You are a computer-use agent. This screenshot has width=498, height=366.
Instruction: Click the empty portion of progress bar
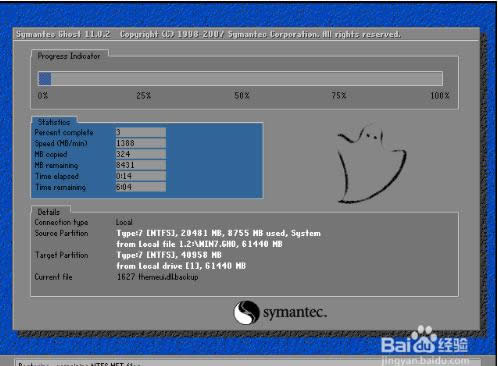pyautogui.click(x=247, y=79)
